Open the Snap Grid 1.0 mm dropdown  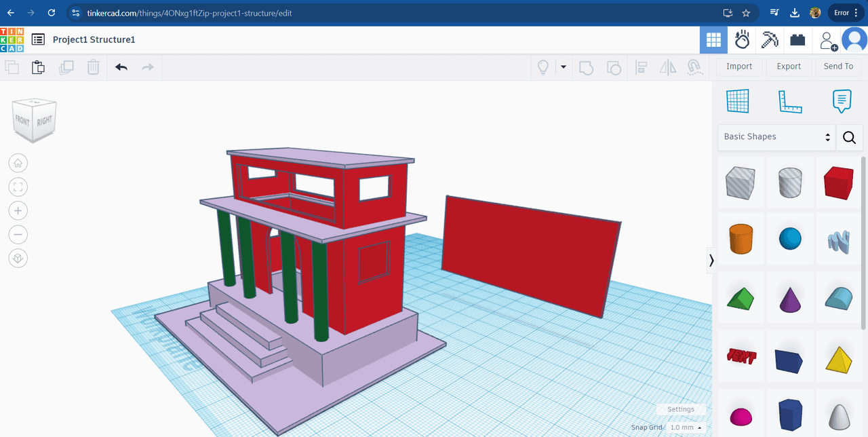pos(685,427)
